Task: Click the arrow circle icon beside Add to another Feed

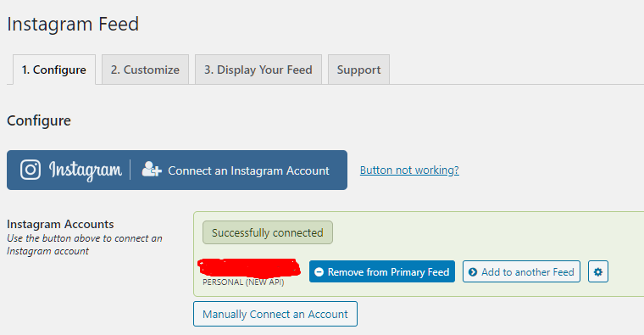Action: pyautogui.click(x=473, y=271)
